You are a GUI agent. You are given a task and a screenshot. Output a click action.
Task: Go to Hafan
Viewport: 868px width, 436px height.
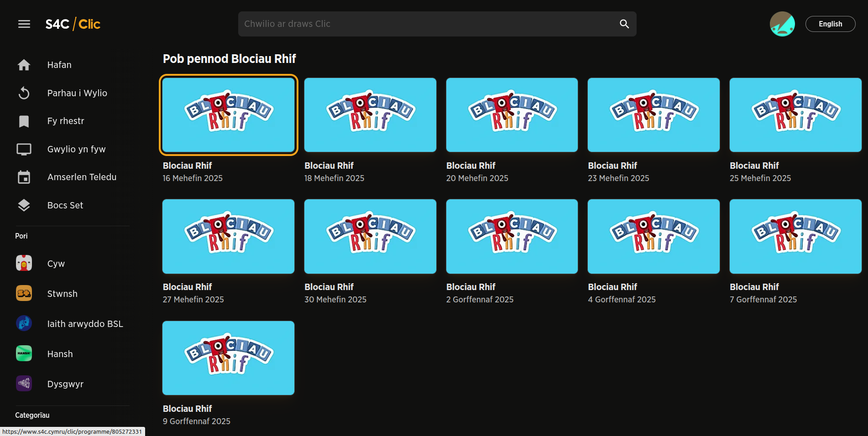[59, 65]
